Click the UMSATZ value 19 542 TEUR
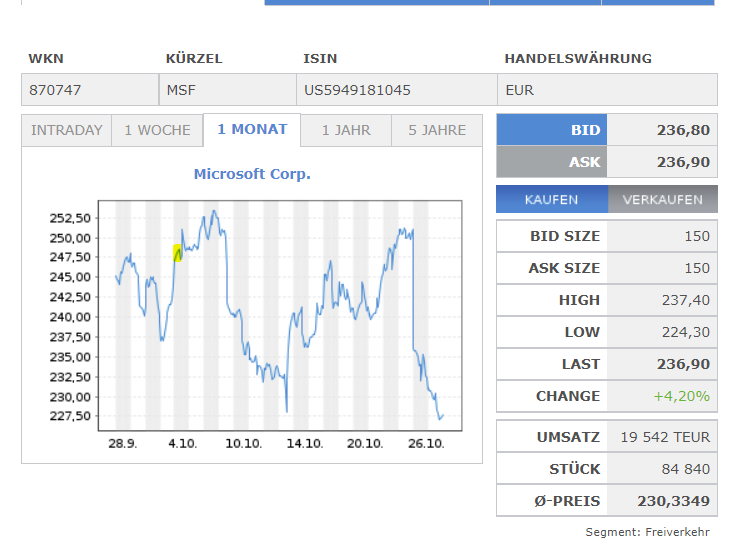Viewport: 738px width, 541px height. click(665, 437)
